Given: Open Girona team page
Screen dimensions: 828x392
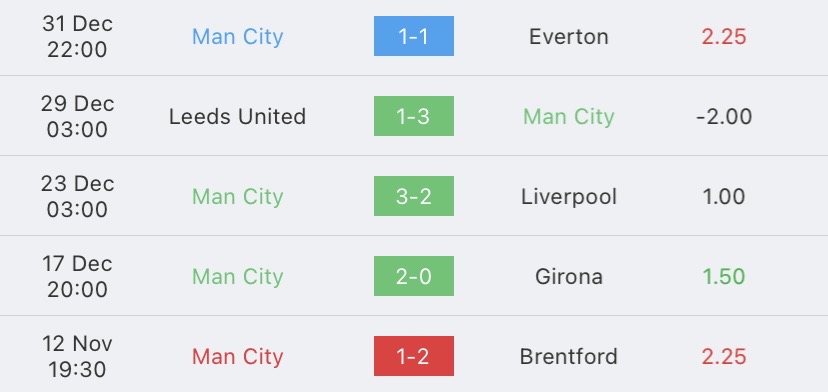Looking at the screenshot, I should coord(569,276).
